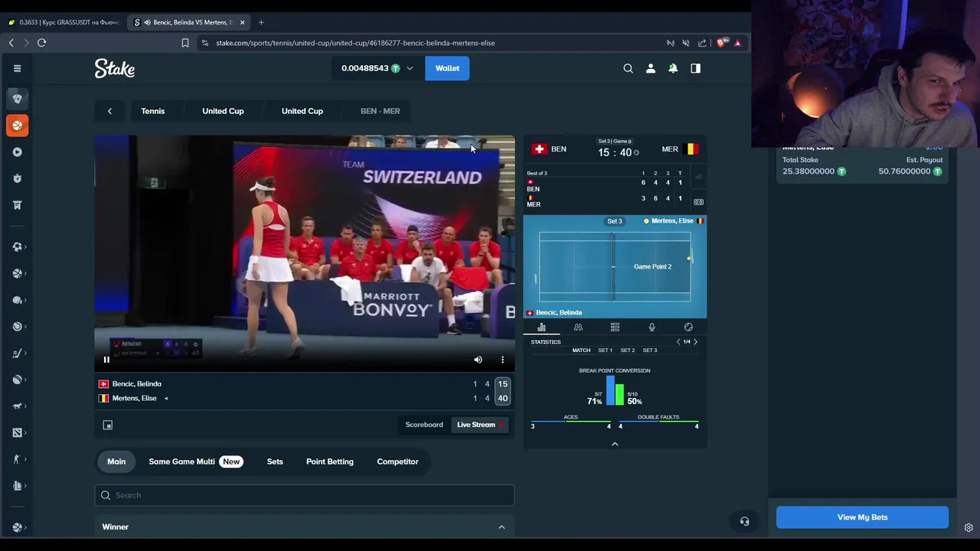Click Mertens, Elise name below video
This screenshot has height=551, width=980.
[135, 398]
